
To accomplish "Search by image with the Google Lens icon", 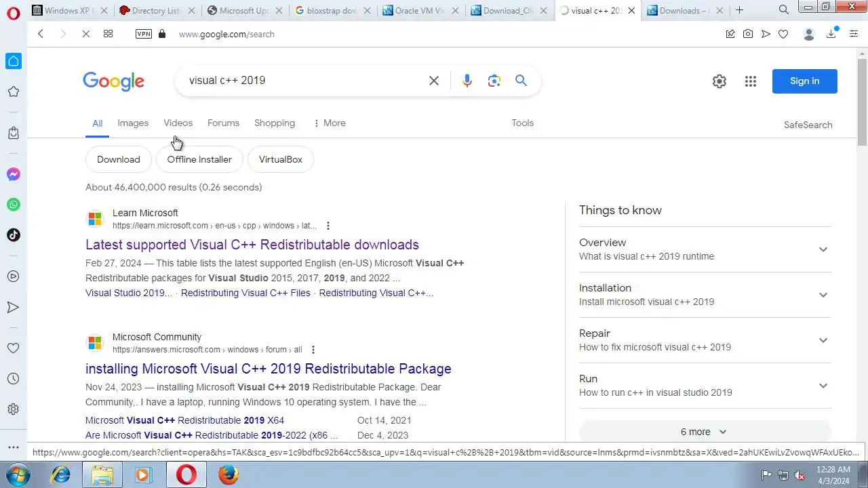I will point(494,81).
